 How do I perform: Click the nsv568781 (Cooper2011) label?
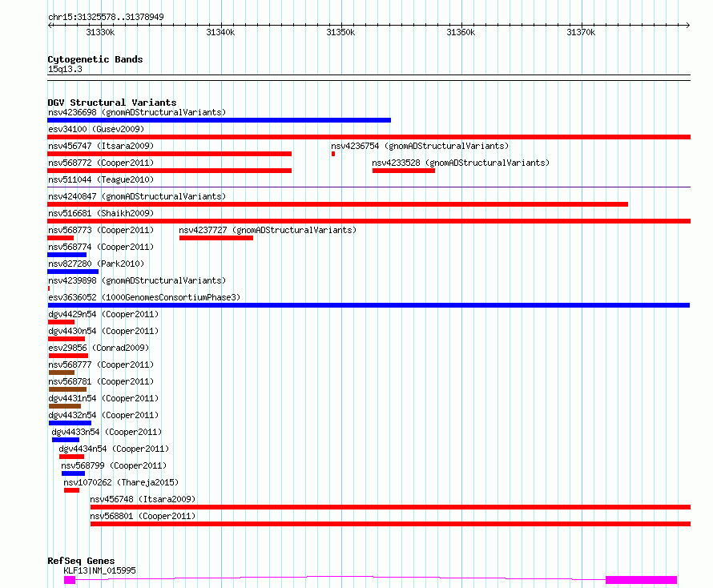[101, 381]
